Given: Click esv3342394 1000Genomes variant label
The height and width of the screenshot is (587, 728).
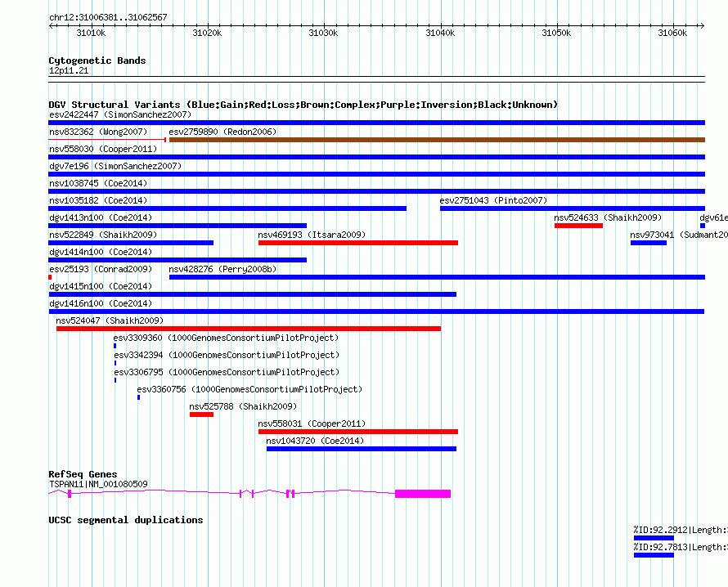Looking at the screenshot, I should (227, 355).
